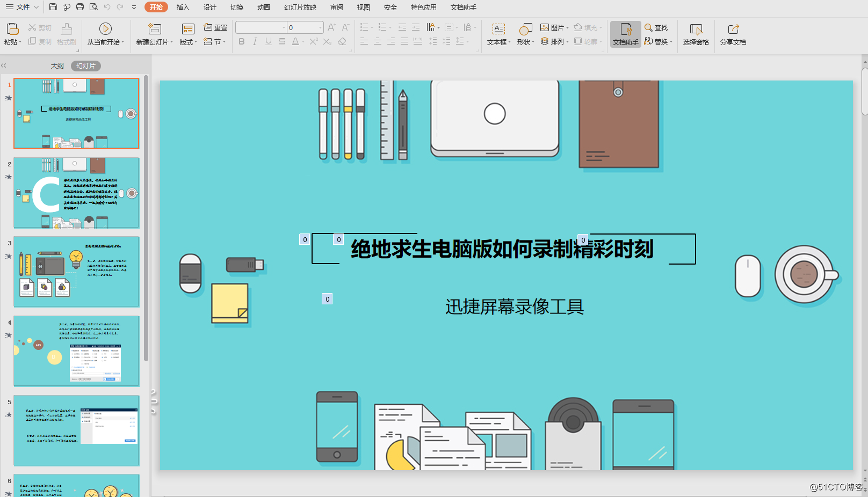Switch to the Outline (大纲) panel tab

pyautogui.click(x=57, y=65)
